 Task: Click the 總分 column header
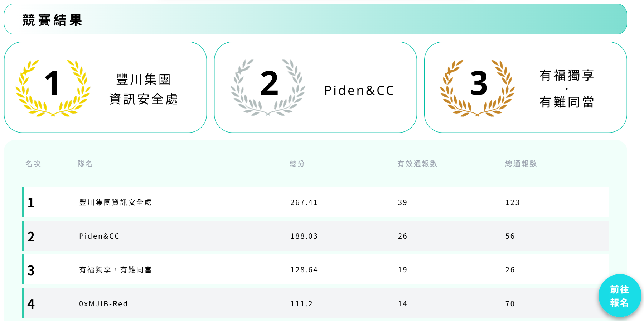pyautogui.click(x=297, y=164)
